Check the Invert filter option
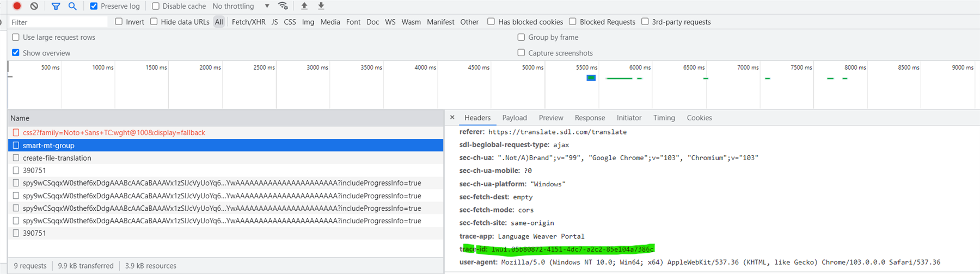 (x=119, y=21)
